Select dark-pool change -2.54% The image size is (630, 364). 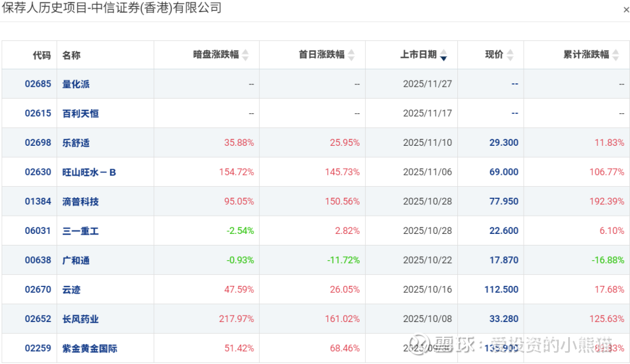click(x=240, y=230)
